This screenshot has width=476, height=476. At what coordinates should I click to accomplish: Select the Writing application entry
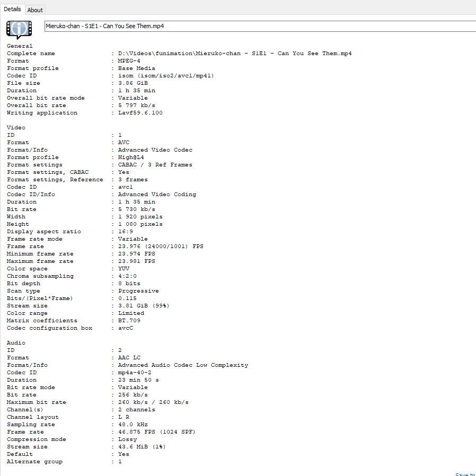[42, 112]
